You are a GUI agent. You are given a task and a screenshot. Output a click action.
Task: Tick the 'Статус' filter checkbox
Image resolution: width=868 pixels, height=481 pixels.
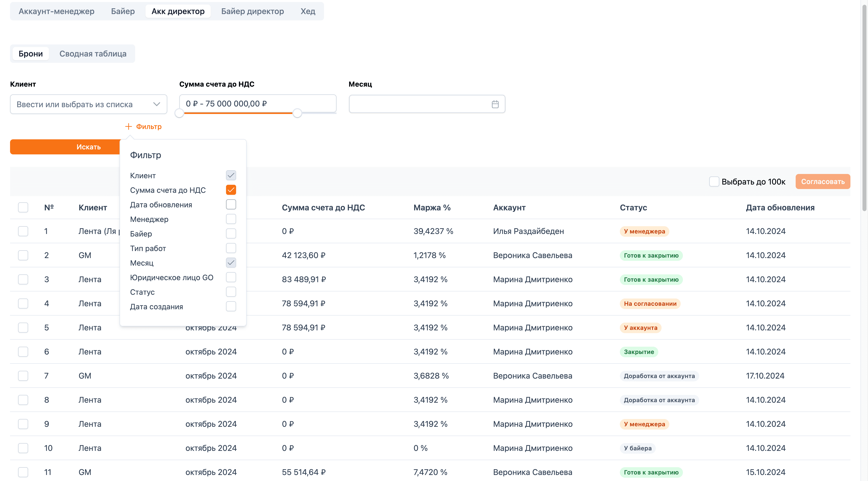pyautogui.click(x=231, y=292)
